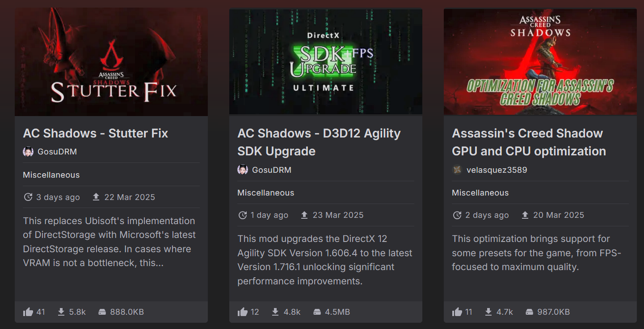
Task: Click the '23 Mar 2025' upload date
Action: [338, 215]
